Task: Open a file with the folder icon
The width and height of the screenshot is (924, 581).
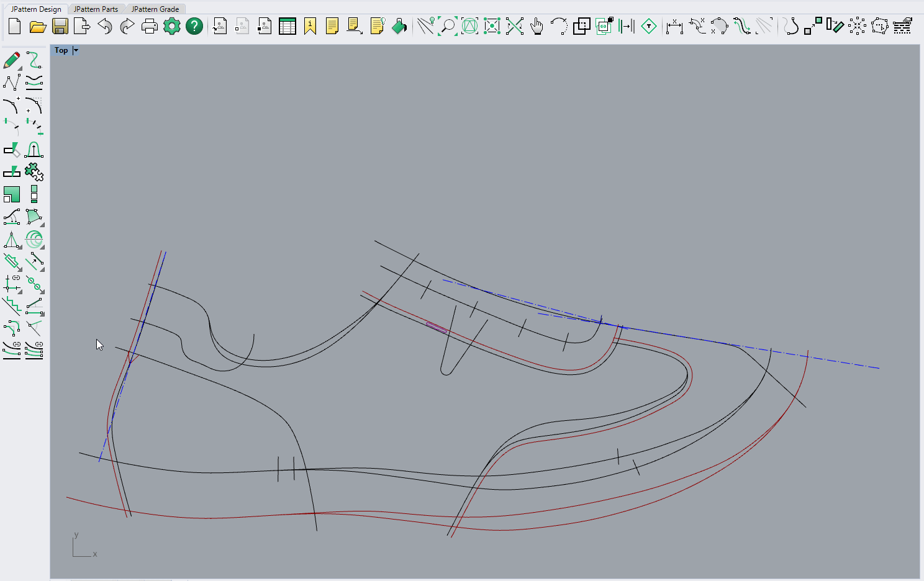Action: [38, 26]
